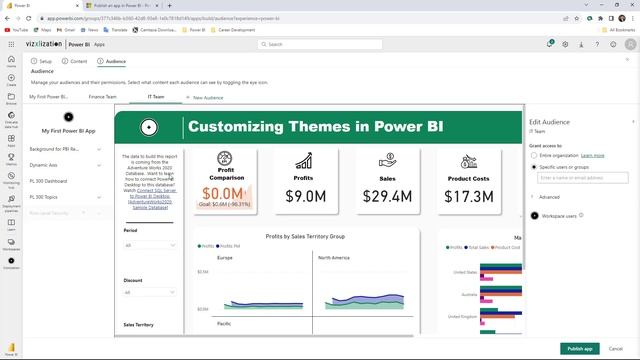Click the Sales KPI card
This screenshot has width=640, height=360.
(387, 181)
